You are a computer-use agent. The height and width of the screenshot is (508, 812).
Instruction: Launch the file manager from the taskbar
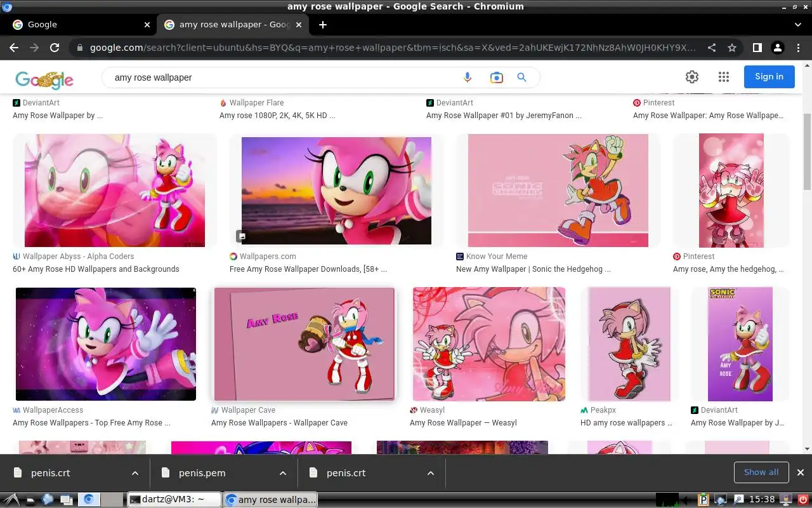click(30, 500)
